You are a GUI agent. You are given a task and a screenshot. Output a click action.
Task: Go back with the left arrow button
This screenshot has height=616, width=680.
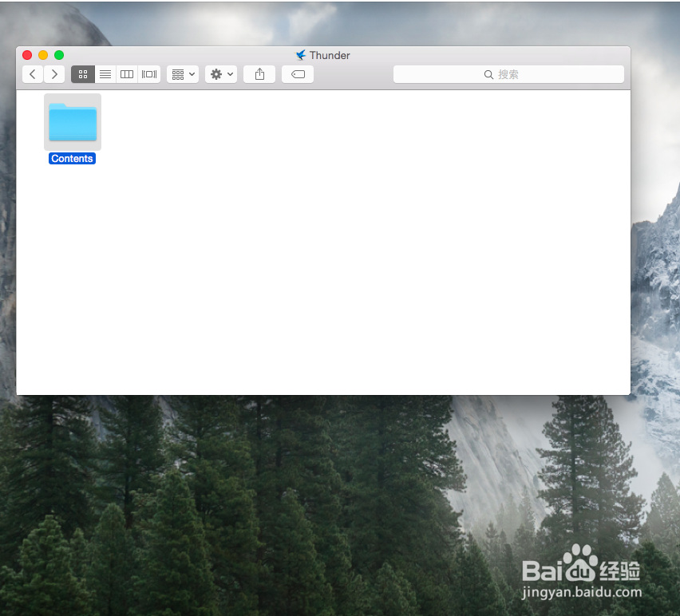coord(33,74)
